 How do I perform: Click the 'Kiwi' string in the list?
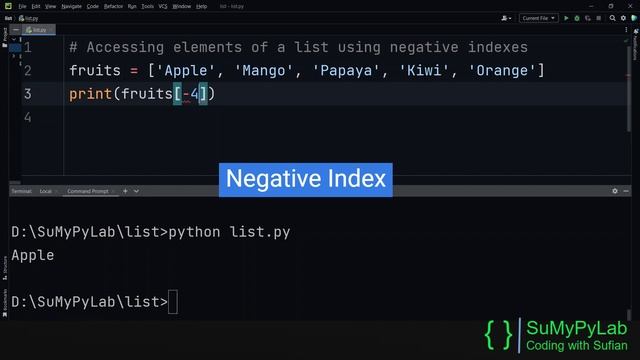click(x=424, y=71)
